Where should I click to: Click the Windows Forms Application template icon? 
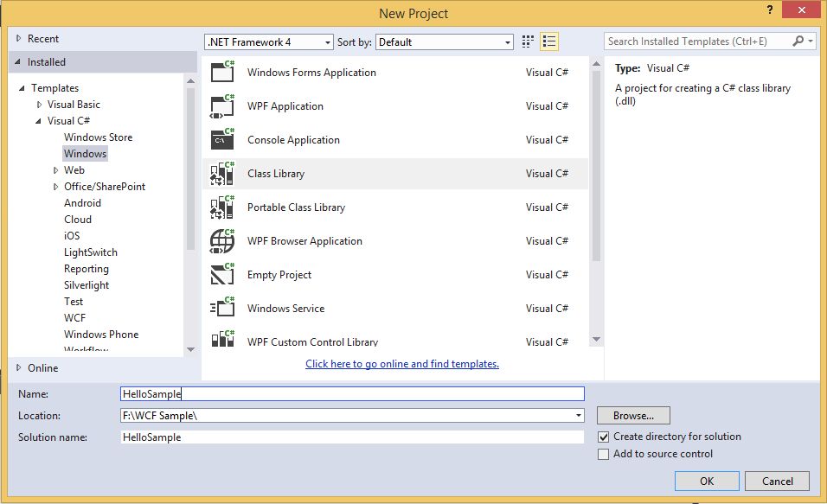(x=222, y=73)
